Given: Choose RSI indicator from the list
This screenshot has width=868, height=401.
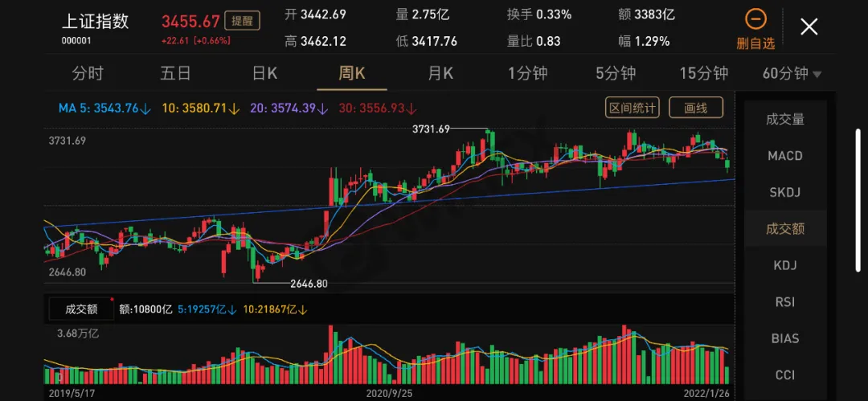Looking at the screenshot, I should coord(784,302).
